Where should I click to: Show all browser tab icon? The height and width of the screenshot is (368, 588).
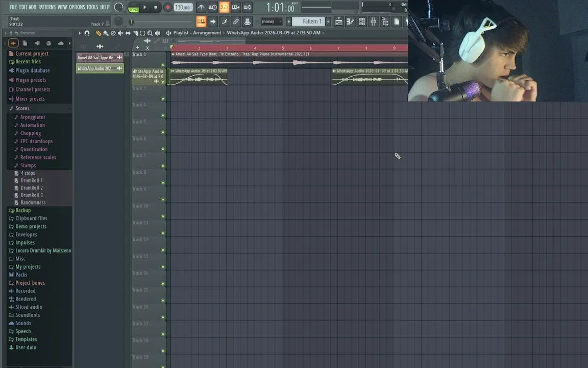point(13,43)
